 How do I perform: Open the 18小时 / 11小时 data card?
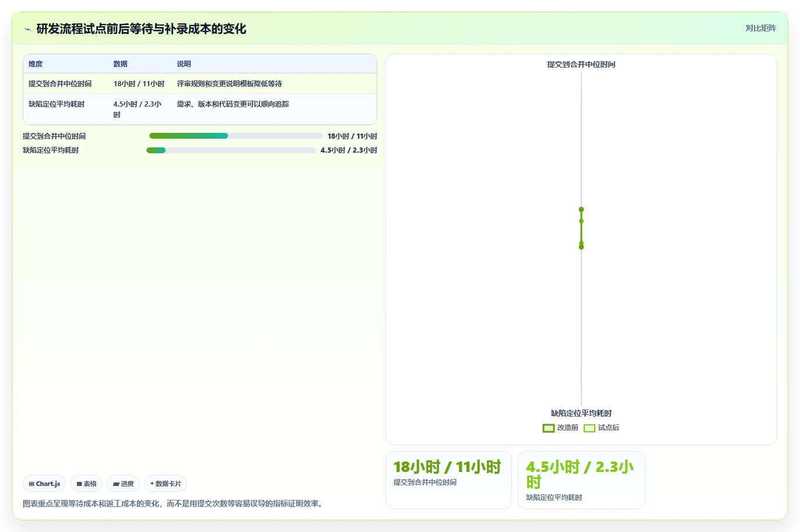(x=448, y=480)
